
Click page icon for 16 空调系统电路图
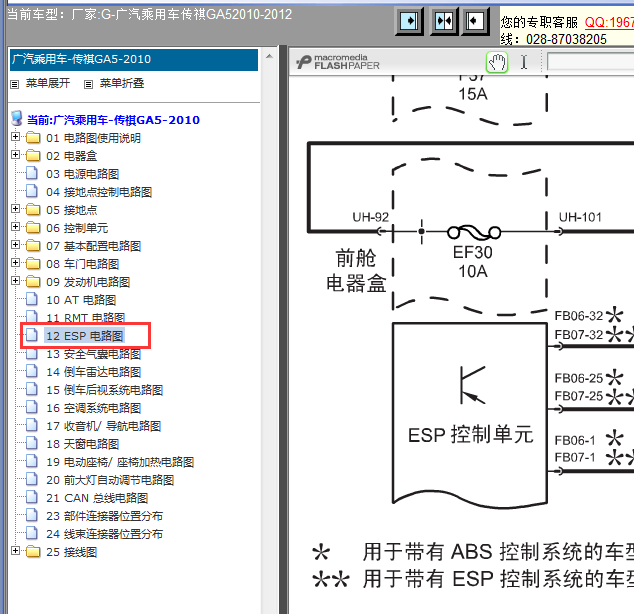32,407
